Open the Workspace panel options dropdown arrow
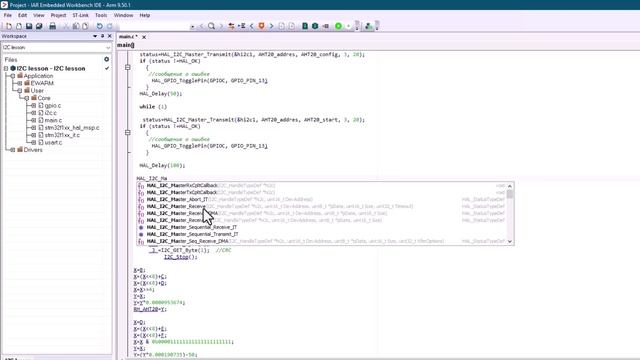 coord(95,36)
